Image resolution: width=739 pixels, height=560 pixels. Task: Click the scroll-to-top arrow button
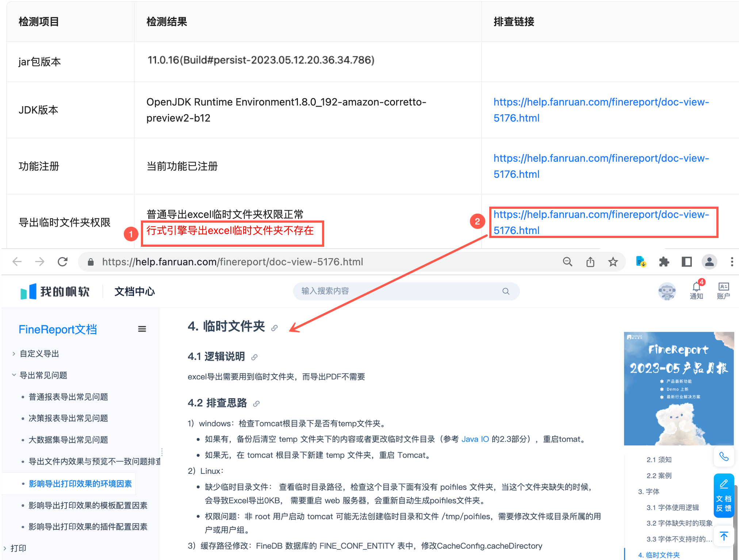click(724, 536)
